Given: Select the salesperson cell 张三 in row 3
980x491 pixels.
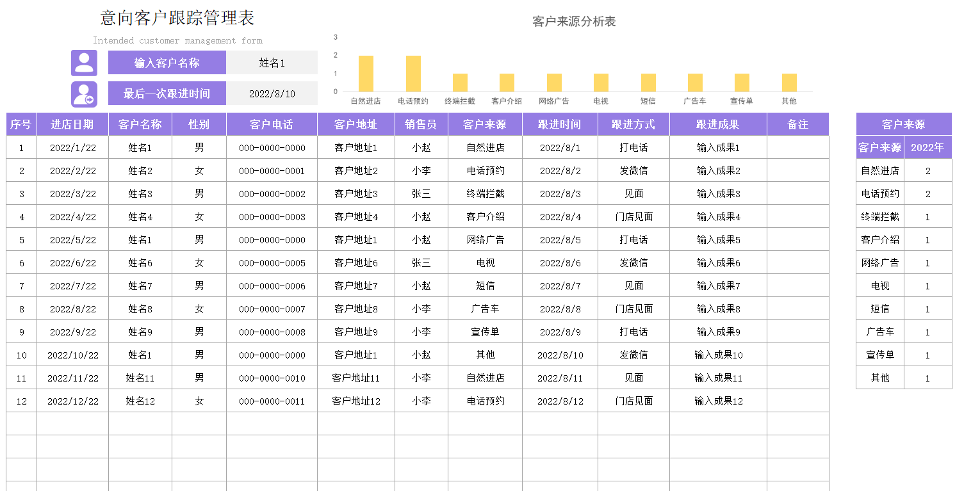Looking at the screenshot, I should [421, 193].
